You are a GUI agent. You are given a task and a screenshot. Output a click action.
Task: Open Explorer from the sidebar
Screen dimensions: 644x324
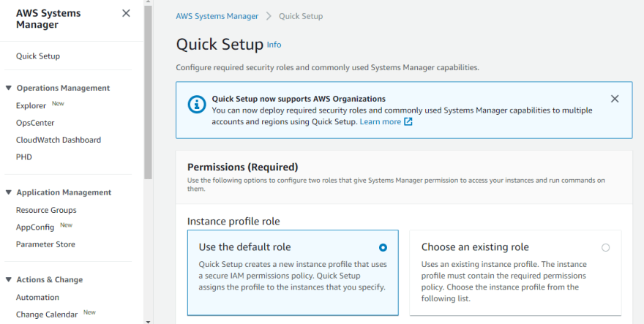pyautogui.click(x=31, y=105)
